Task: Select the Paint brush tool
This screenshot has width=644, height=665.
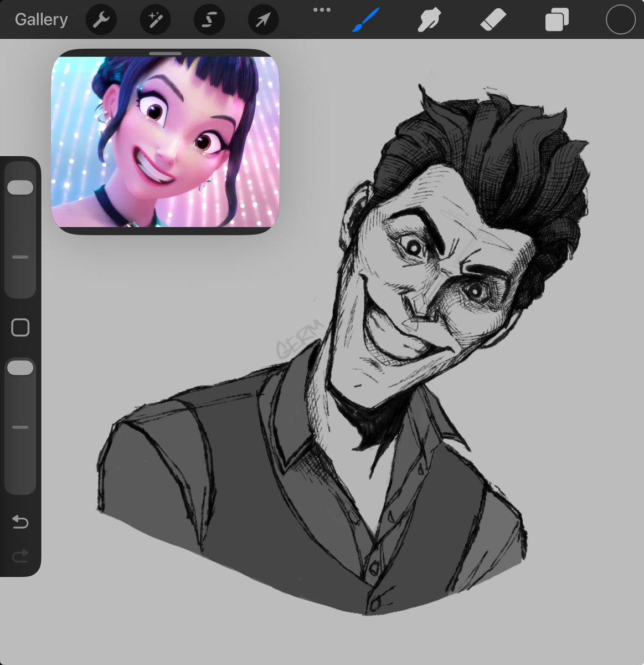Action: pos(366,21)
